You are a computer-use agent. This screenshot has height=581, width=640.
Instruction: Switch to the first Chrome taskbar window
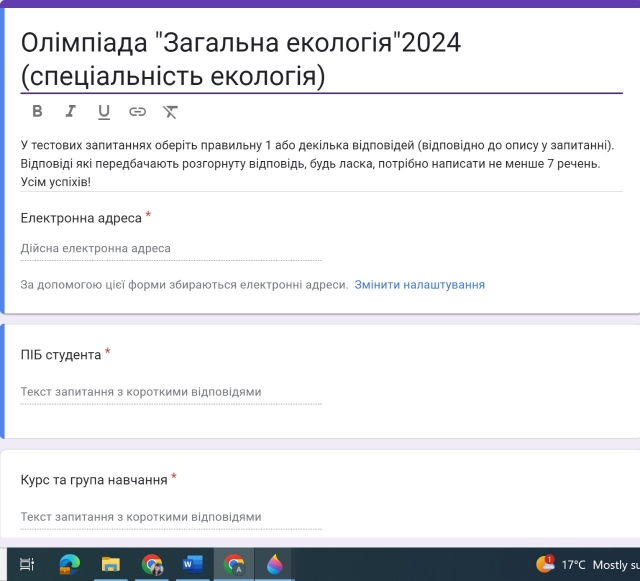pos(152,564)
